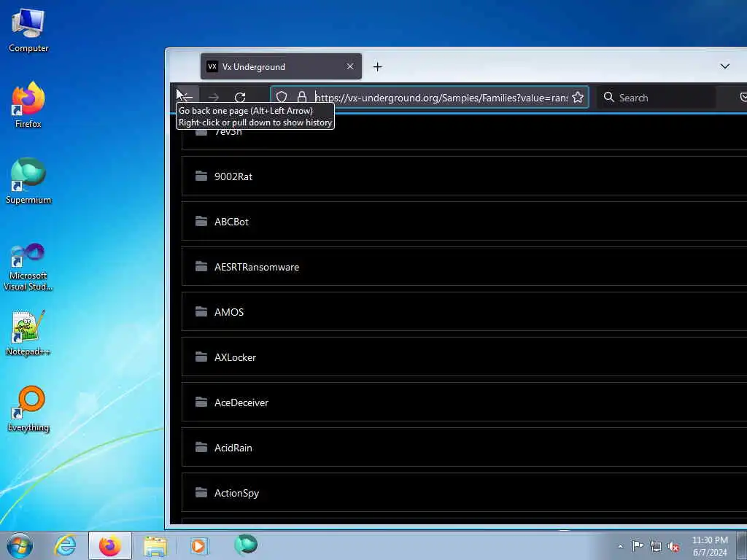The height and width of the screenshot is (560, 747).
Task: Select Microsoft Visual Studio desktop shortcut
Action: pyautogui.click(x=28, y=267)
